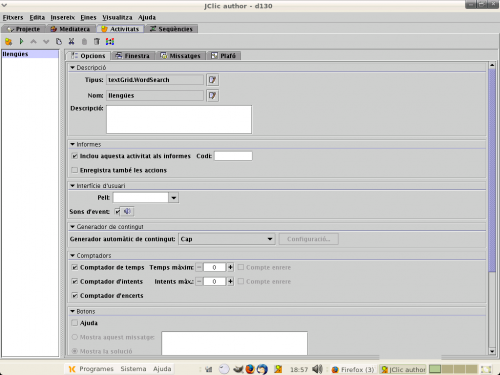
Task: Enable 'Enregistra també les accions' checkbox
Action: tap(75, 170)
